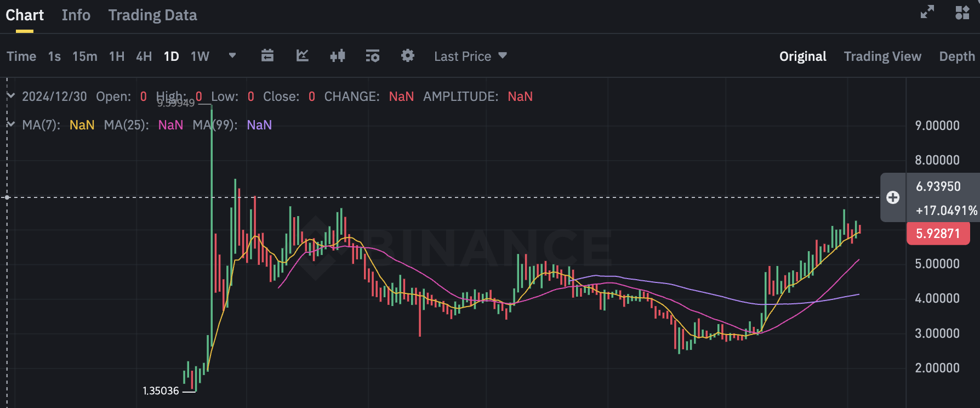The width and height of the screenshot is (980, 408).
Task: Select the 1D interval
Action: pyautogui.click(x=172, y=56)
